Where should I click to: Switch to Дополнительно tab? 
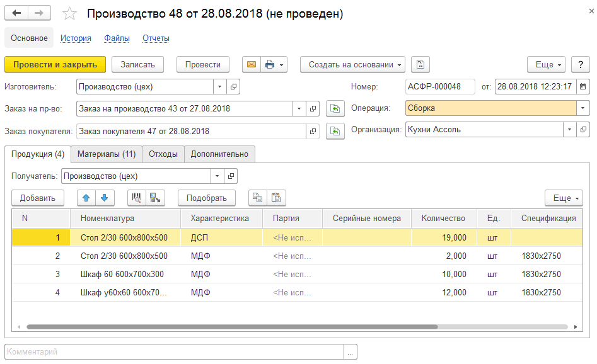(219, 154)
